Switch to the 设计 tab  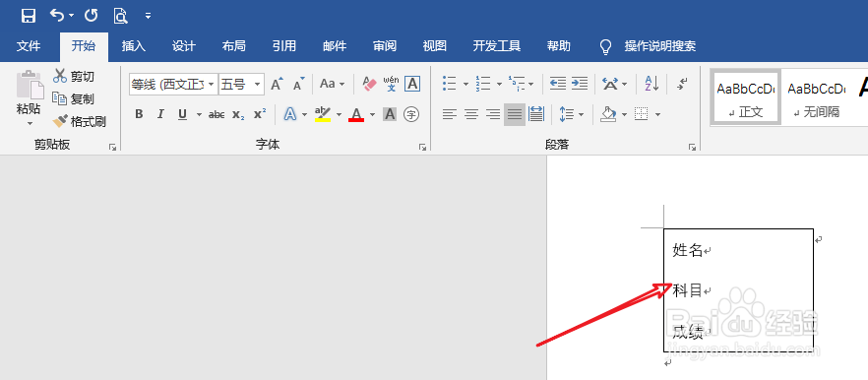click(183, 46)
